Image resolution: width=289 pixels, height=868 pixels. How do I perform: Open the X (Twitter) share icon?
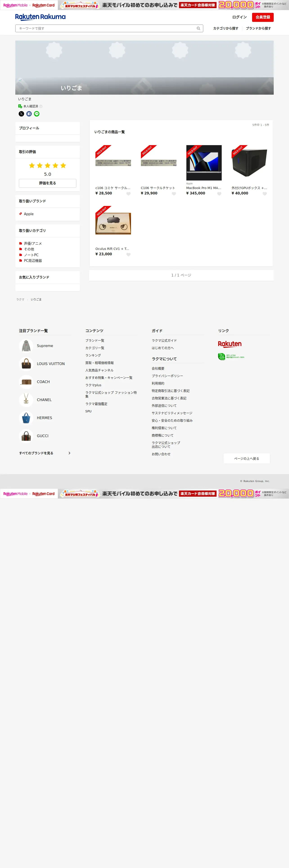pos(21,114)
